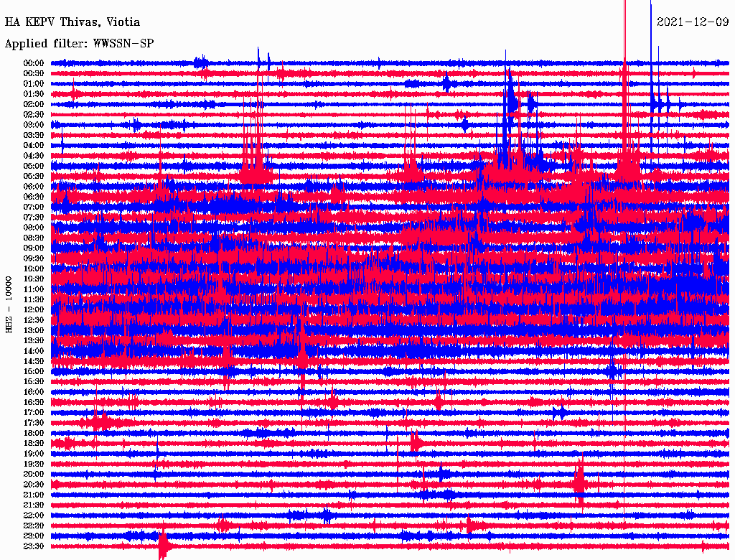Select the 03:00 time label

(34, 125)
